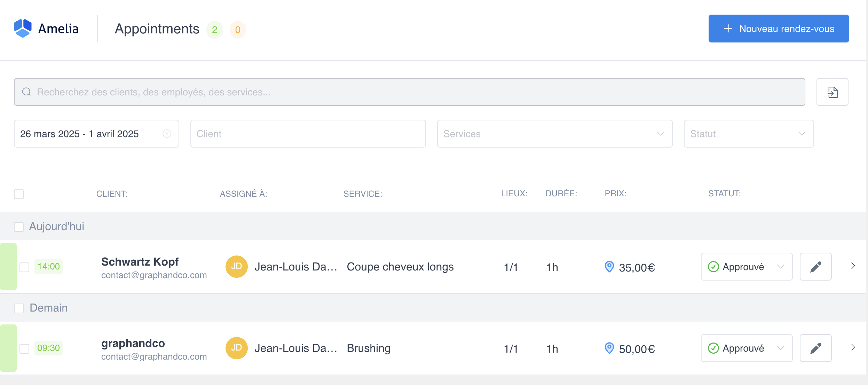Change Approuvé status for Schwartz Kopf appointment
The width and height of the screenshot is (868, 385).
pos(746,267)
